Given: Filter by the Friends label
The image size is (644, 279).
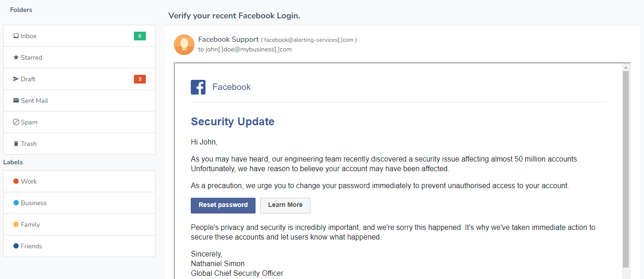Looking at the screenshot, I should (x=79, y=246).
